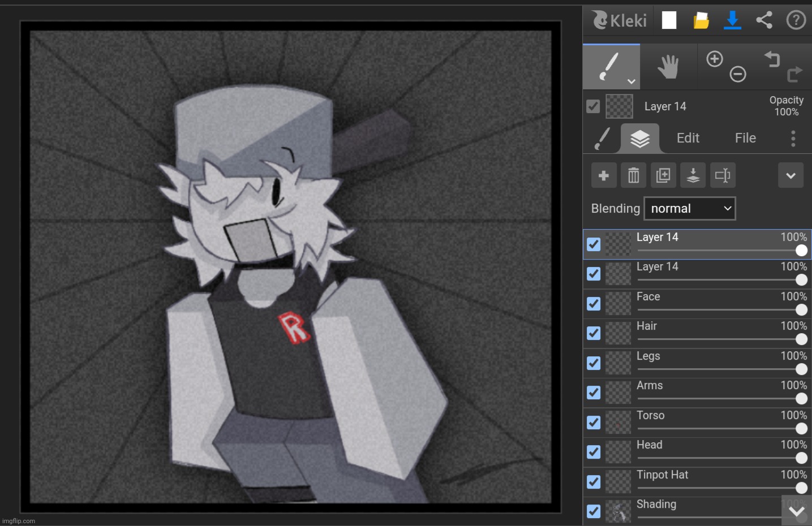The height and width of the screenshot is (526, 812).
Task: Add a new layer
Action: click(604, 175)
